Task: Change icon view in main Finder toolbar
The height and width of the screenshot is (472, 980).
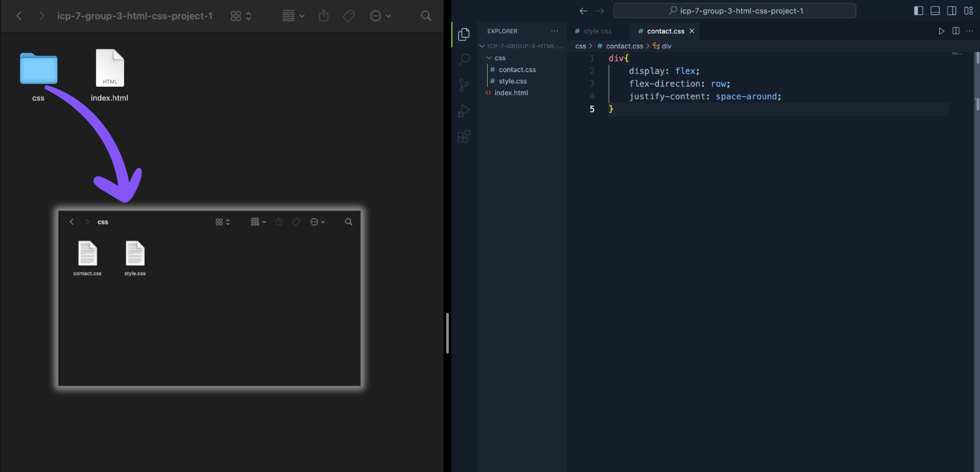Action: (241, 16)
